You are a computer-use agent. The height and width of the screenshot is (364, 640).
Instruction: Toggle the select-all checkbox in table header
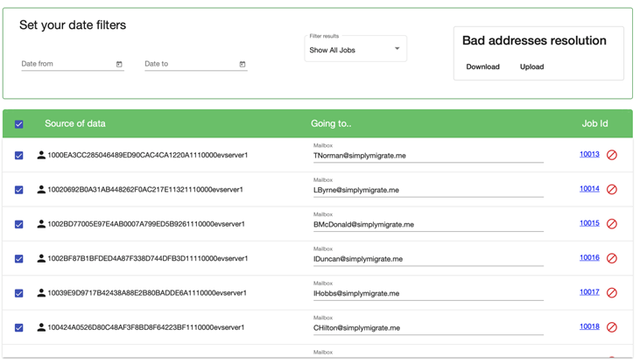pos(19,124)
